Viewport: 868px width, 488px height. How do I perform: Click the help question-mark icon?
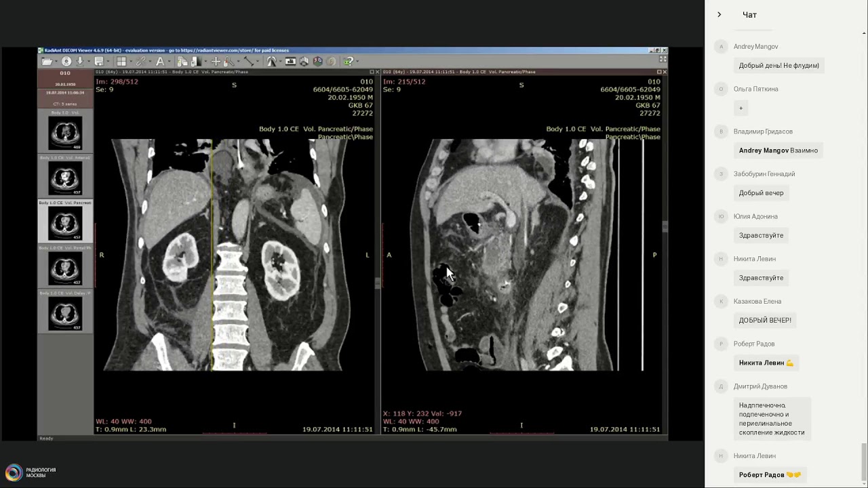coord(349,61)
